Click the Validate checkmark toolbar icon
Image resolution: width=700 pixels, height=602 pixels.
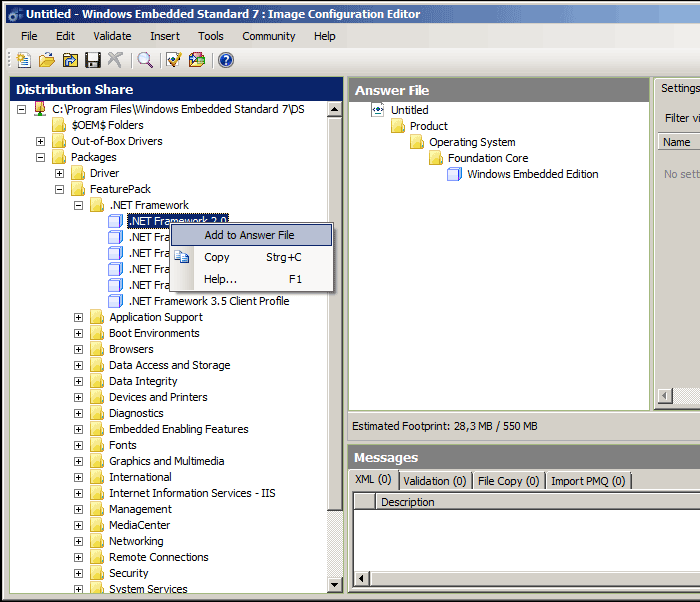click(173, 60)
